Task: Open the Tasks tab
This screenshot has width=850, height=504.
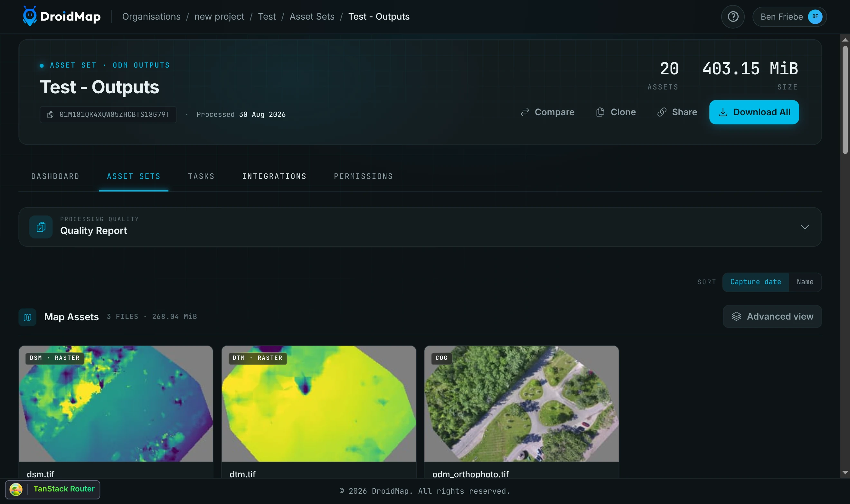Action: pyautogui.click(x=202, y=176)
